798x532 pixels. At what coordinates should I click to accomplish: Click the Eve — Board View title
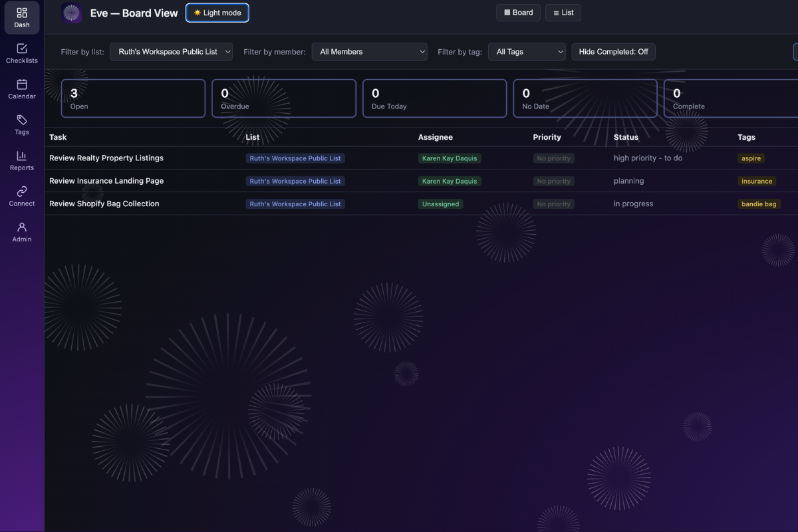point(134,13)
